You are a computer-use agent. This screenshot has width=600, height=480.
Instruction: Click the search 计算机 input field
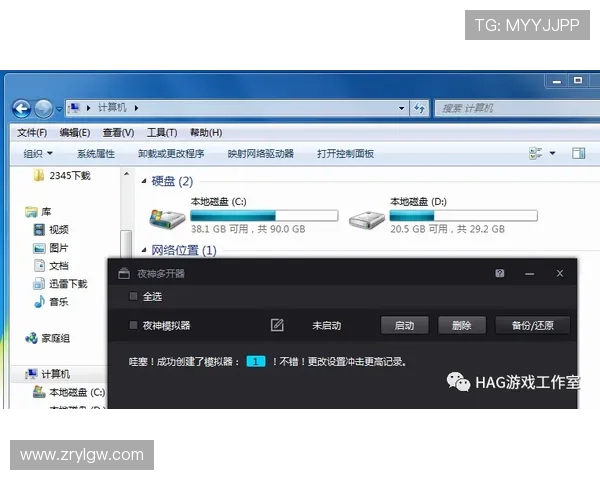(518, 108)
